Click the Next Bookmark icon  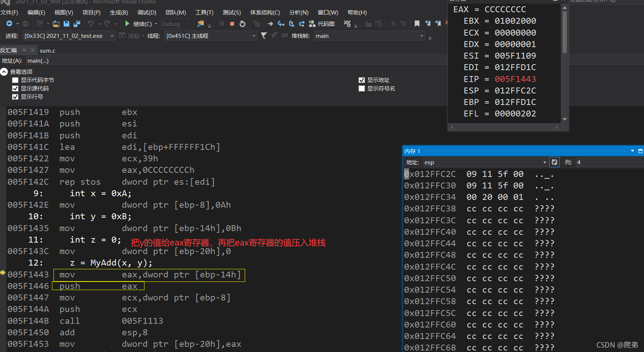(x=438, y=24)
